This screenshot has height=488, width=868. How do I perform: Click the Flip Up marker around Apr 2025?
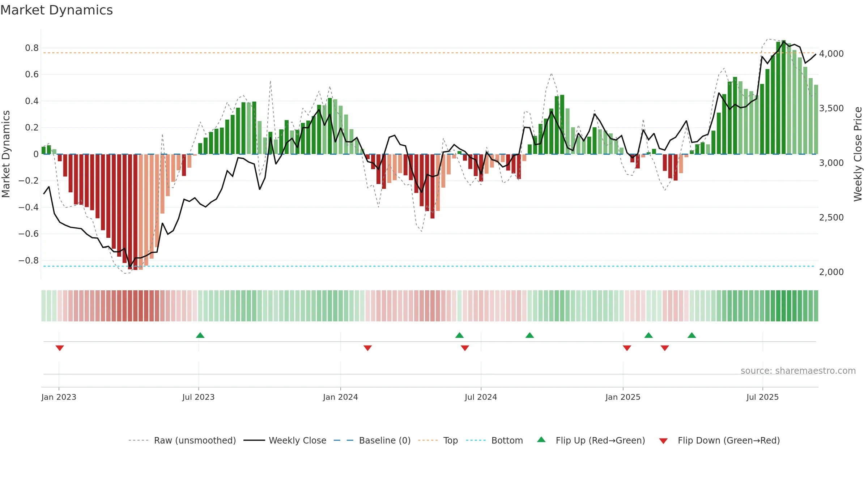692,335
